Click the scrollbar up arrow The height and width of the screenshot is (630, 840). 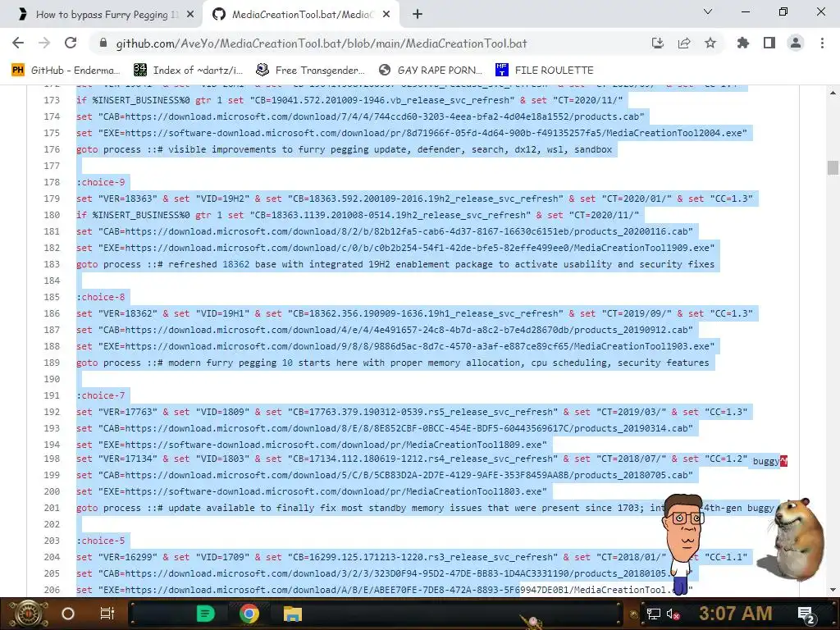pyautogui.click(x=833, y=93)
